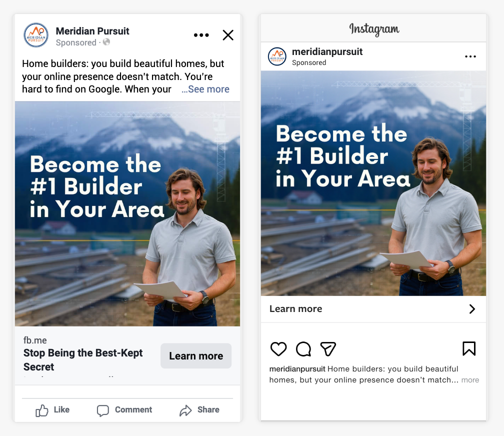The width and height of the screenshot is (504, 436).
Task: Click the Meridian Pursuit profile logo
Action: pyautogui.click(x=35, y=35)
